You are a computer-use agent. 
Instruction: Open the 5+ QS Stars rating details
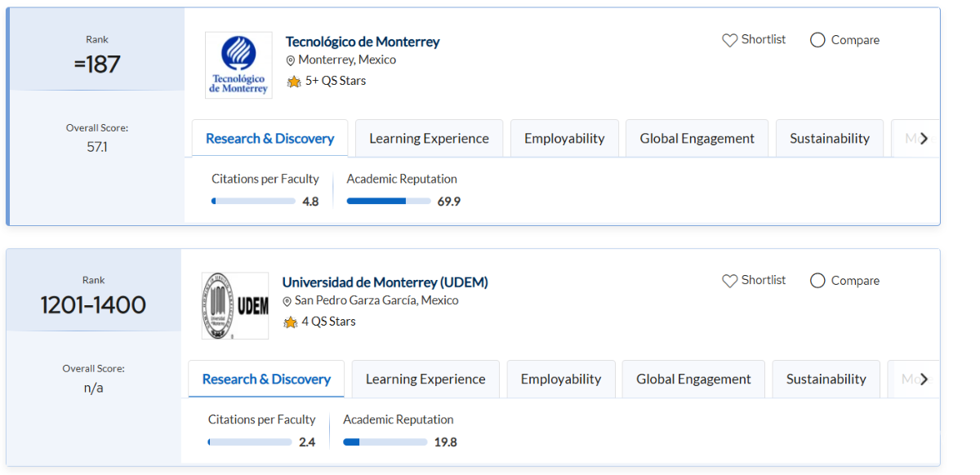pos(336,81)
